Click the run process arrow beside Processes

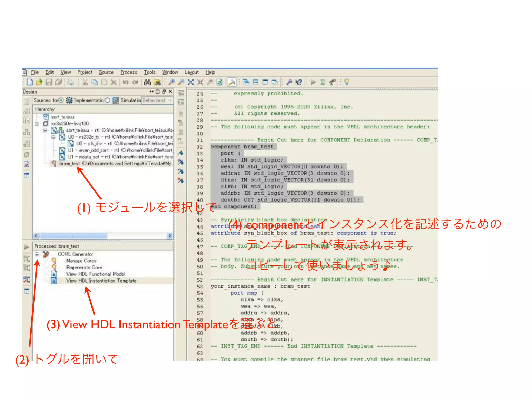[x=26, y=247]
